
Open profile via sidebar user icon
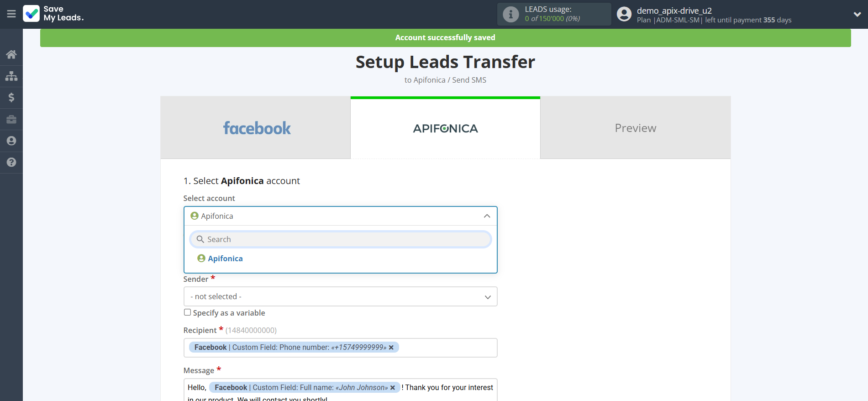point(11,141)
